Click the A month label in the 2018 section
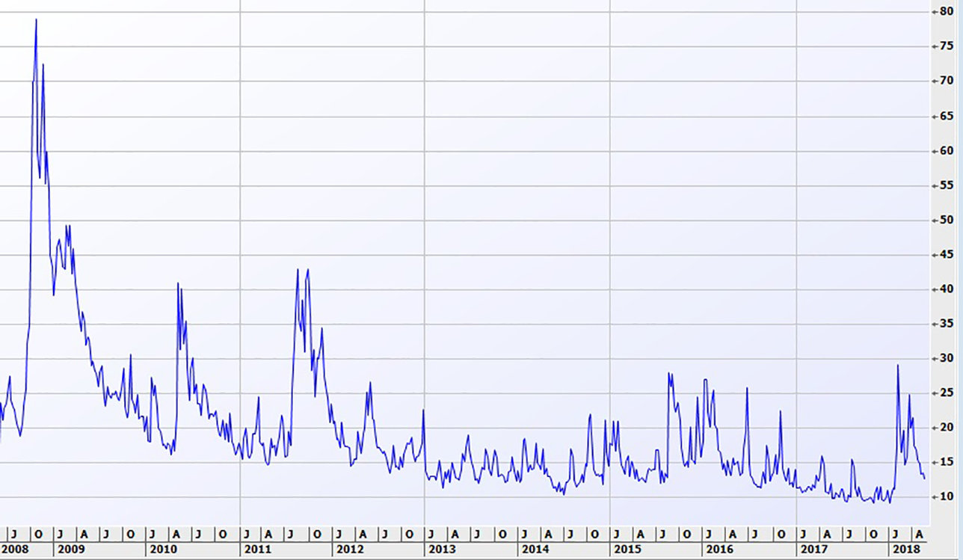 (x=919, y=534)
